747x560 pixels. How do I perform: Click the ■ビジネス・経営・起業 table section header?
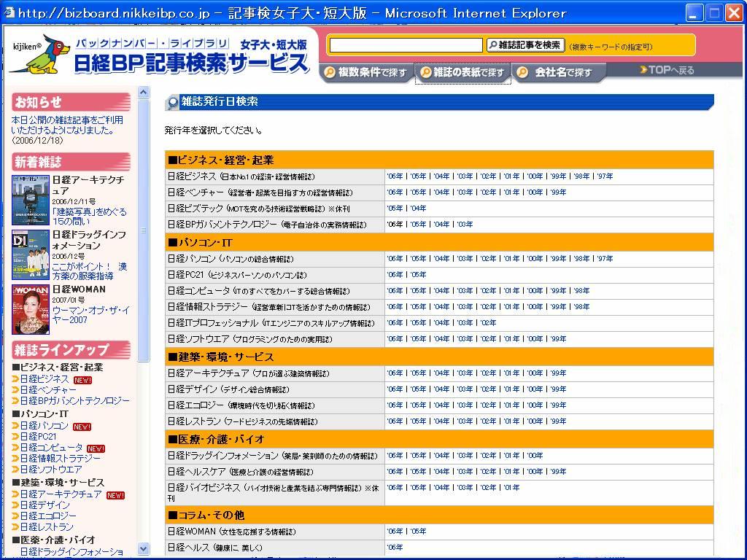tap(439, 160)
